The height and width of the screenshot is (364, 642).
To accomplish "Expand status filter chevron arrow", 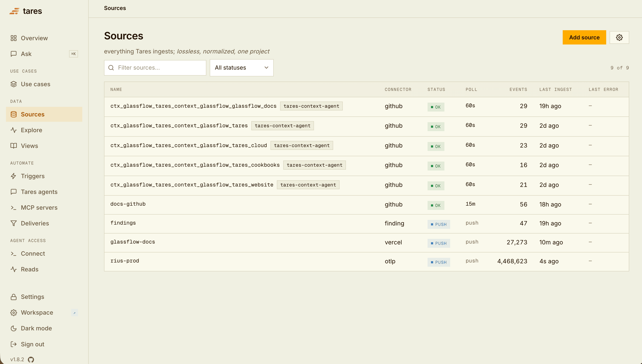I will point(266,68).
